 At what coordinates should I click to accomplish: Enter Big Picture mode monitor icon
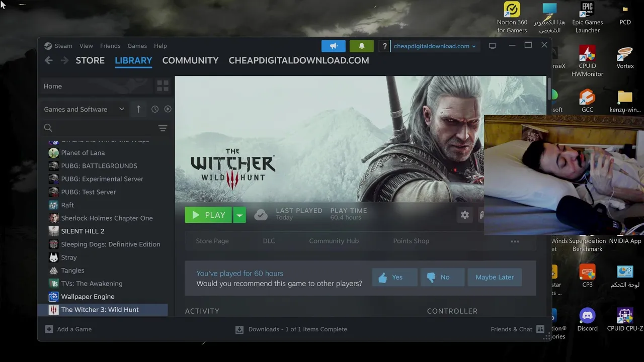tap(493, 46)
